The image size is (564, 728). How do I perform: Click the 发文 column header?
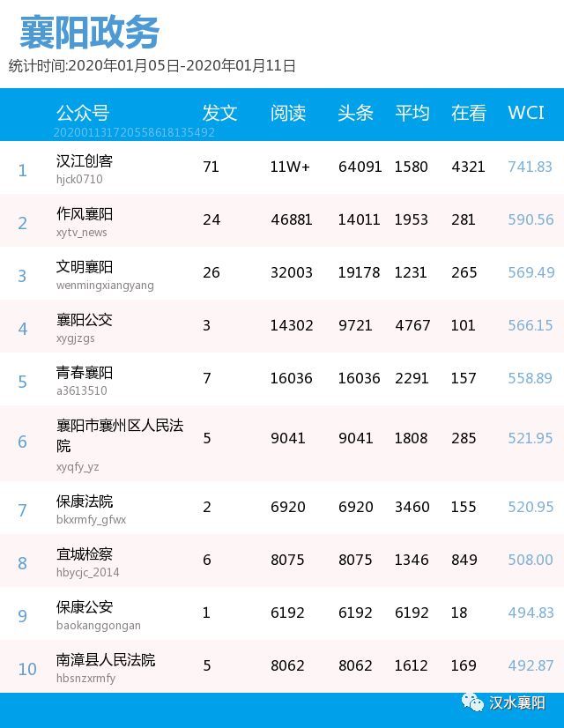219,114
